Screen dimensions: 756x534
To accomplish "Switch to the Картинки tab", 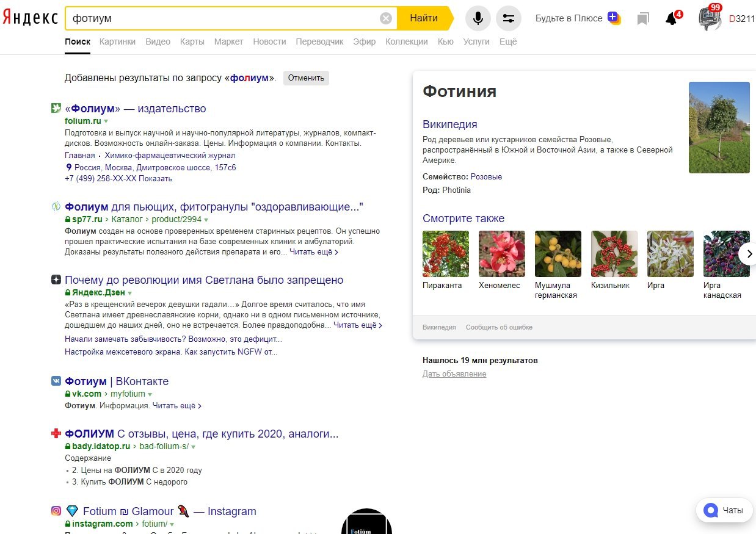I will (117, 41).
